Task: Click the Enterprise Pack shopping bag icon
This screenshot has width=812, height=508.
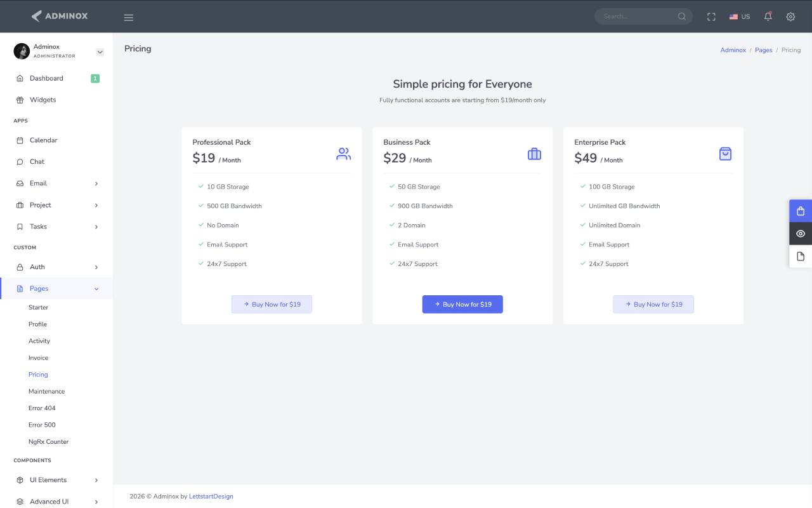Action: (x=725, y=154)
